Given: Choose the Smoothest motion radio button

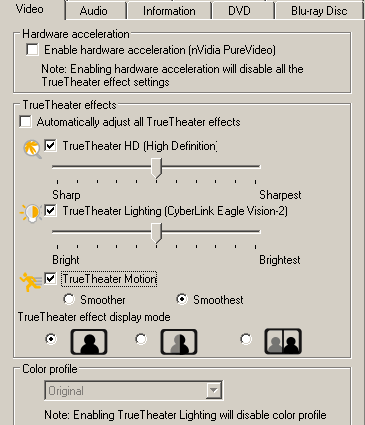Looking at the screenshot, I should tap(182, 299).
